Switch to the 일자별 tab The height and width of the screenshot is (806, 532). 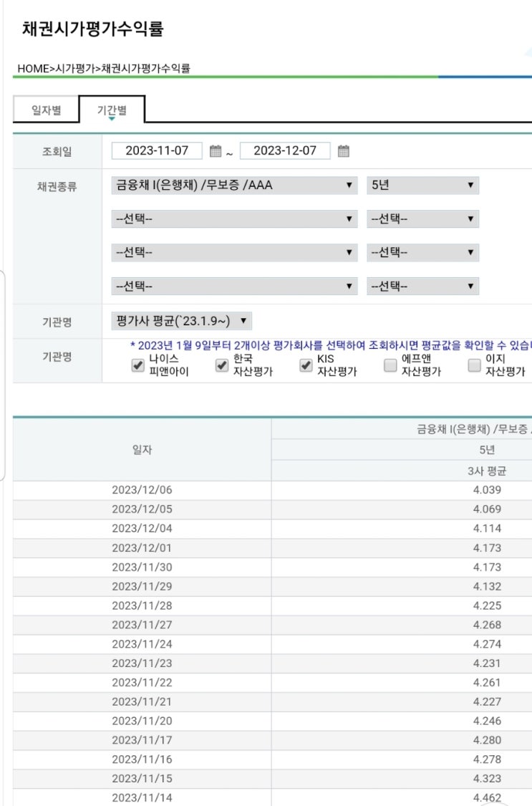(47, 110)
